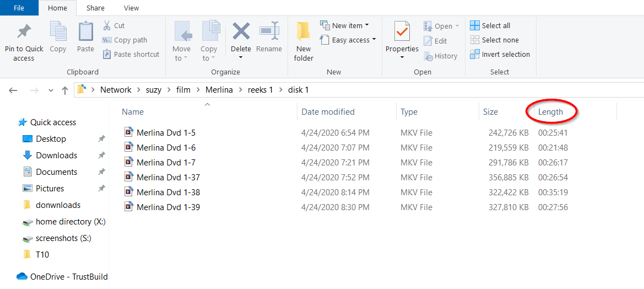
Task: Click Invert selection in Select group
Action: tap(500, 55)
